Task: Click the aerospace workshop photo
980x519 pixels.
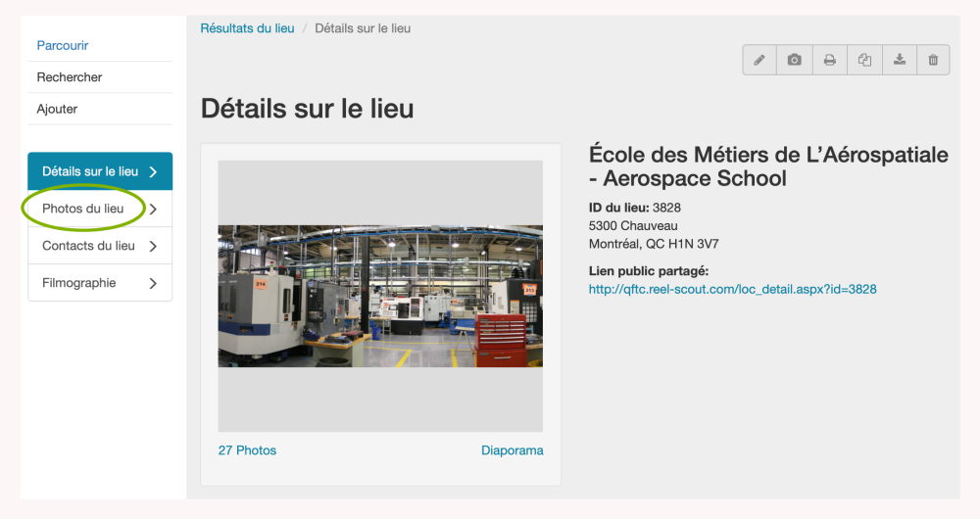Action: [380, 296]
